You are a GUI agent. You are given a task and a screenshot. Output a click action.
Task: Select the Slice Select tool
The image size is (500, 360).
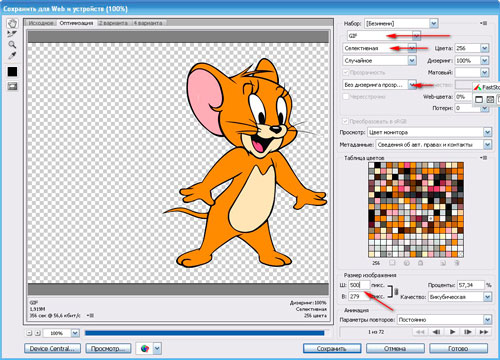(12, 34)
